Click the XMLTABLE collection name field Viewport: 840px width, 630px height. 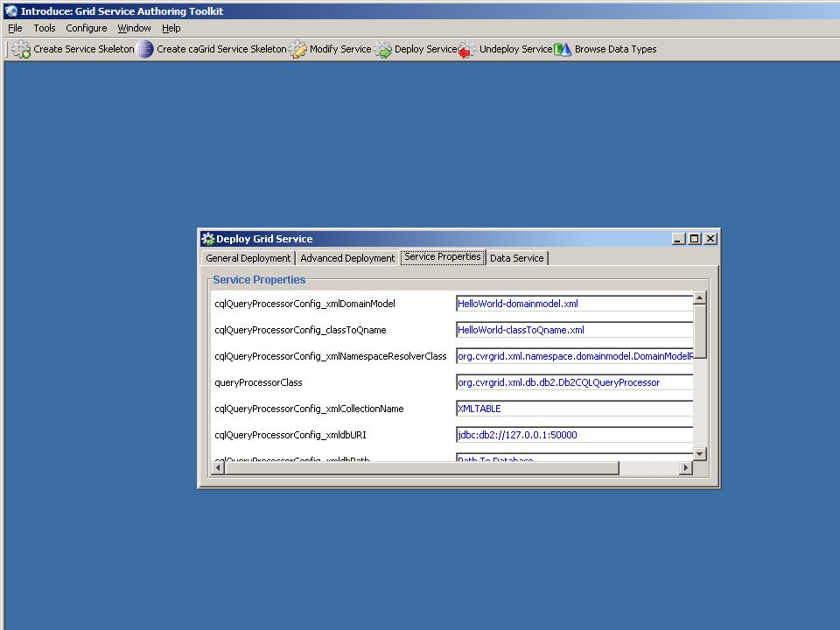pyautogui.click(x=574, y=409)
